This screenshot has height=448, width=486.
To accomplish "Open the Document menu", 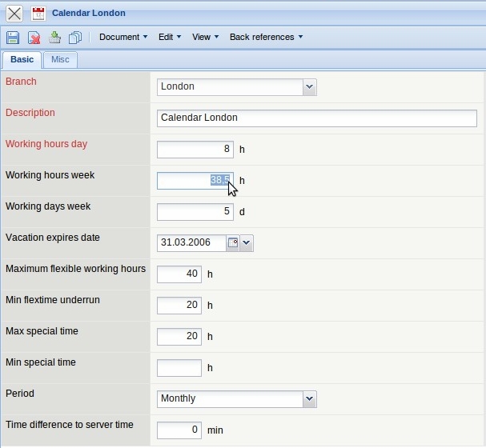I will coord(123,38).
